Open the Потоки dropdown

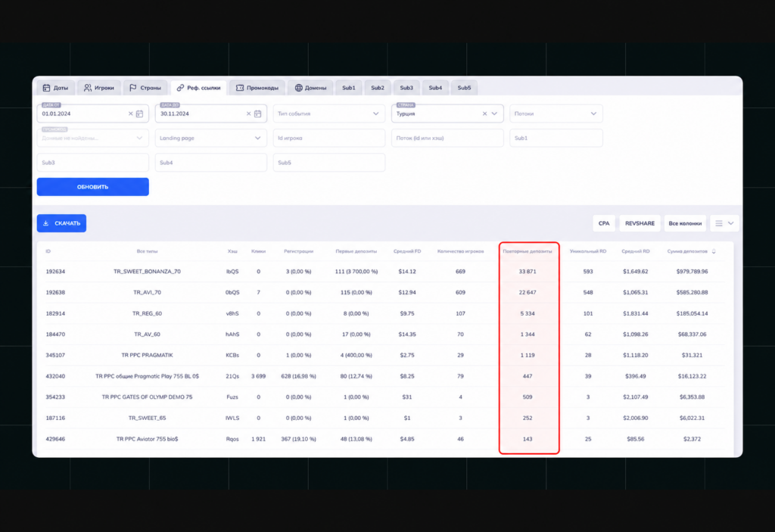coord(556,114)
